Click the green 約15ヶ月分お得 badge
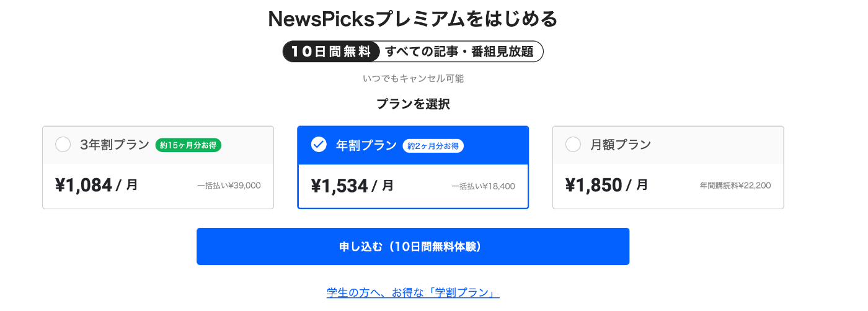This screenshot has width=868, height=311. pos(188,145)
